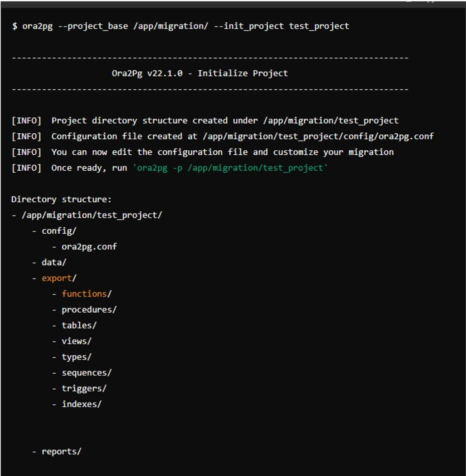Click the configuration file path in the INFO line
Screen dimensions: 466x476
coord(317,136)
